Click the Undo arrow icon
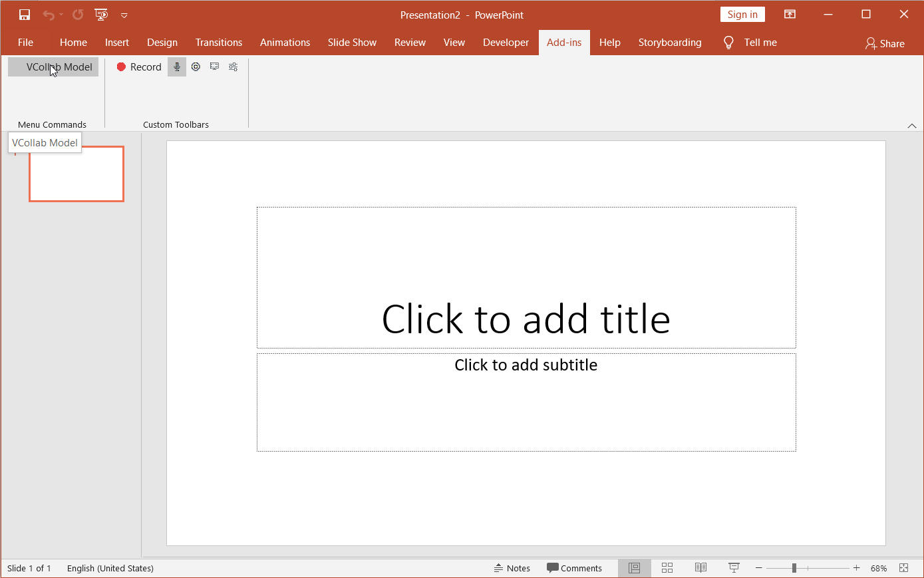924x578 pixels. pos(48,15)
